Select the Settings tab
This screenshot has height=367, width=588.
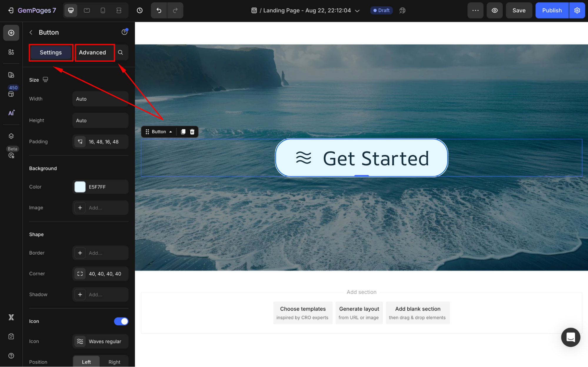point(51,53)
